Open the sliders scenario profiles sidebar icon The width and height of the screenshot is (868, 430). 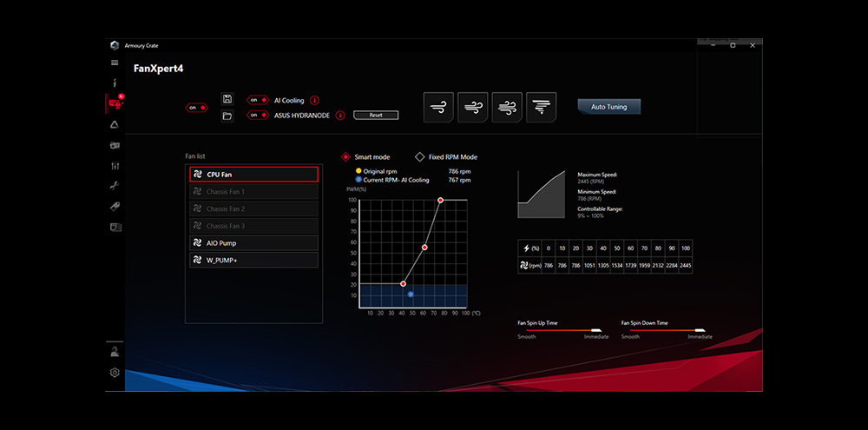click(115, 165)
